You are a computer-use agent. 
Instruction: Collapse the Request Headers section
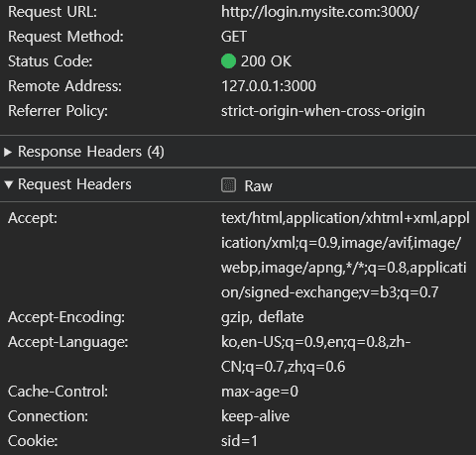pyautogui.click(x=9, y=184)
